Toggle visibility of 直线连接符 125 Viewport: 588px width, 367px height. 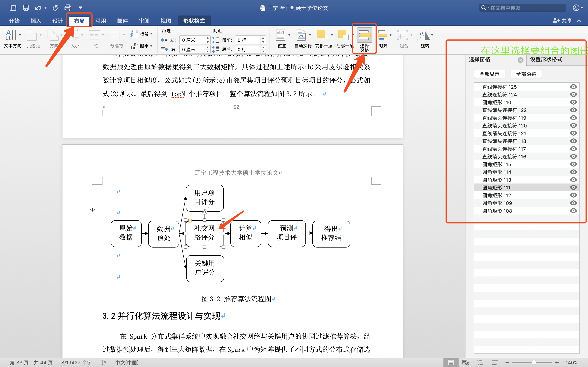coord(573,87)
